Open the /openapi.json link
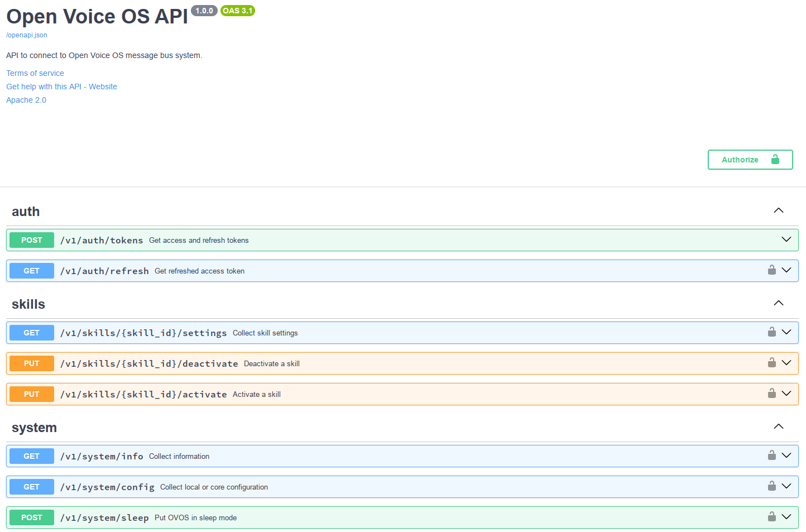This screenshot has width=806, height=532. [27, 35]
